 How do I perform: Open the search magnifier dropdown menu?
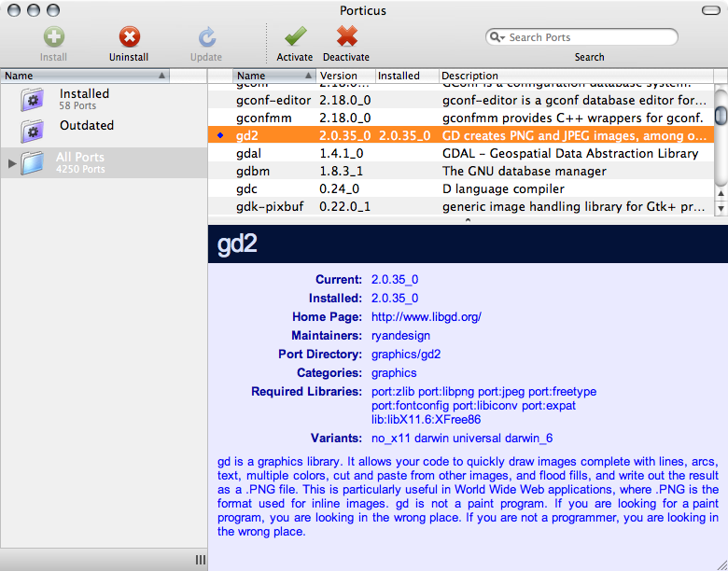click(497, 37)
